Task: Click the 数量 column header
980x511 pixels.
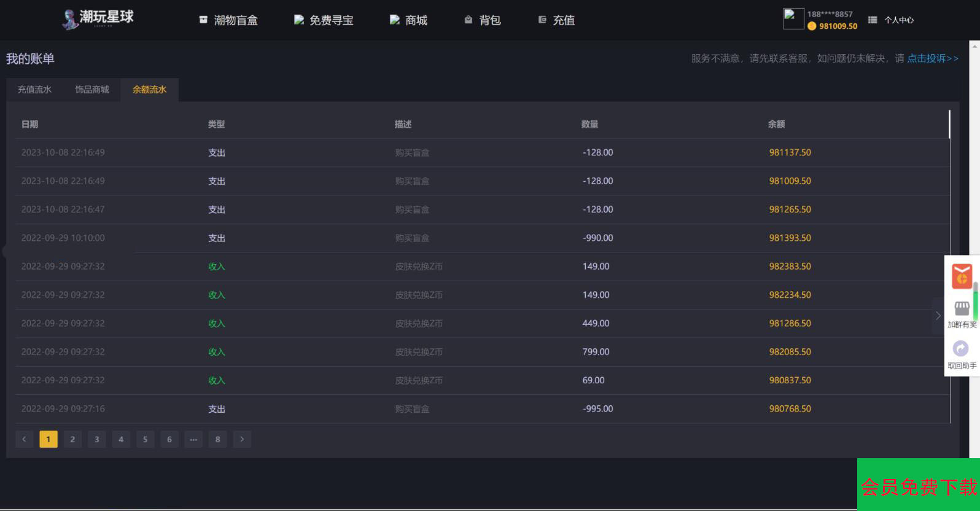Action: click(x=589, y=124)
